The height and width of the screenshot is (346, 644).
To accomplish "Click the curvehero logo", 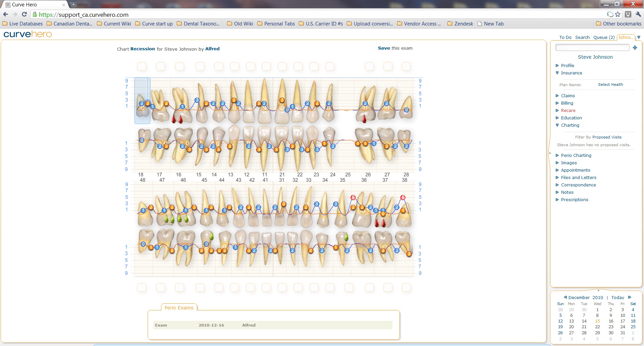I will click(28, 34).
